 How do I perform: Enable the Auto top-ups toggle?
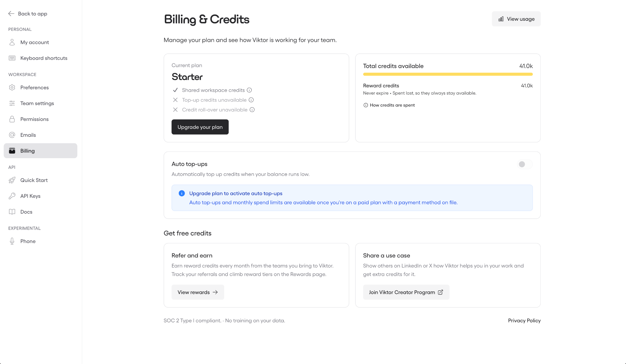pyautogui.click(x=525, y=164)
